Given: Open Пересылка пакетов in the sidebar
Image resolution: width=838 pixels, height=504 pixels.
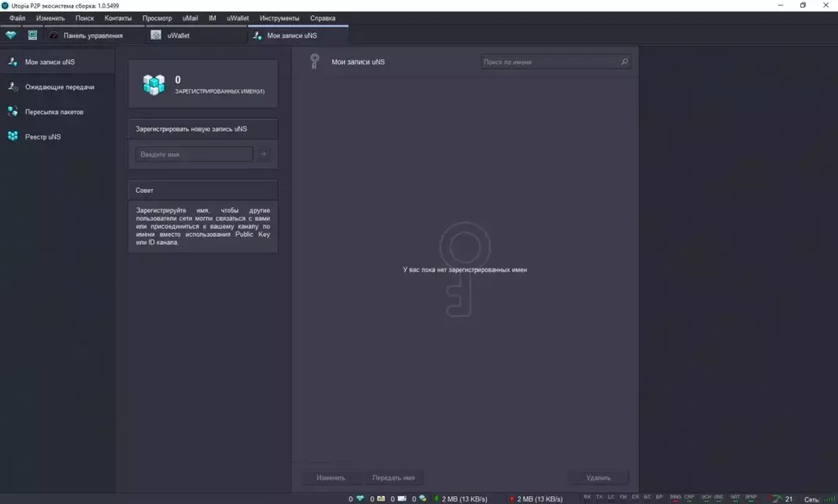Looking at the screenshot, I should coord(57,112).
